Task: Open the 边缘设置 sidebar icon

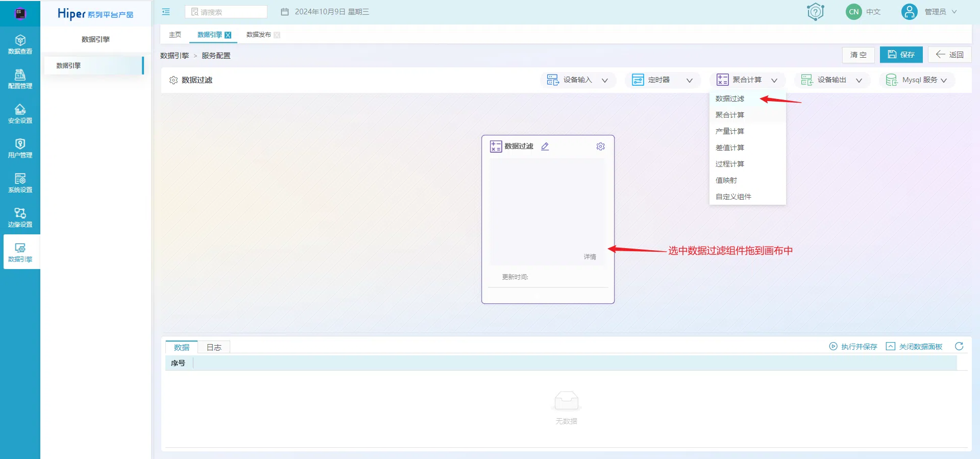Action: (x=20, y=218)
